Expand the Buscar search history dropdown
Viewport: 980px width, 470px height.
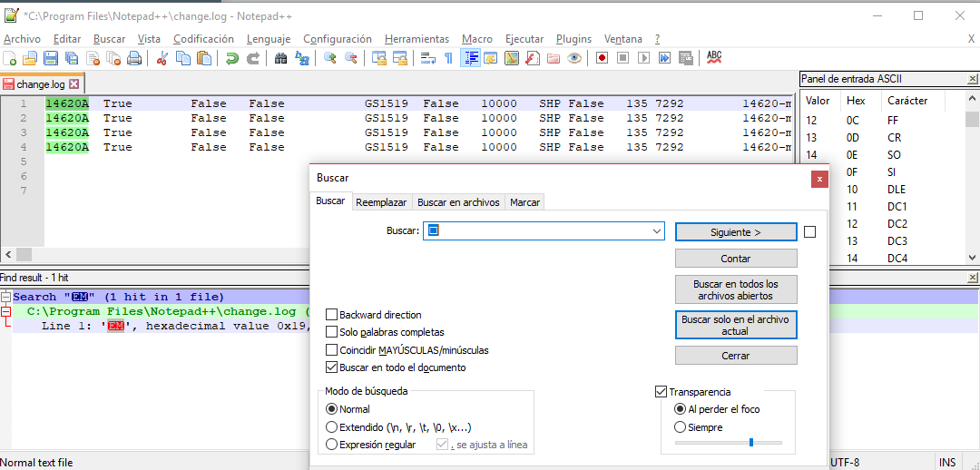[x=657, y=231]
